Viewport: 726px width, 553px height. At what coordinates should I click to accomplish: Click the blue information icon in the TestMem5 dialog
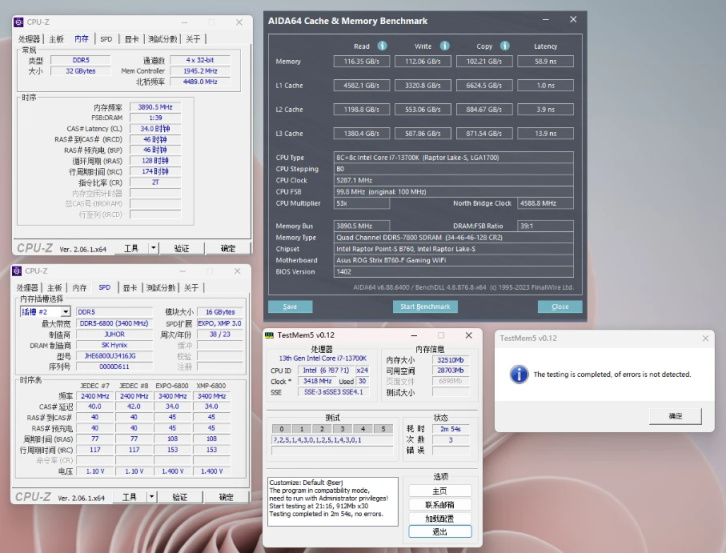coord(519,374)
